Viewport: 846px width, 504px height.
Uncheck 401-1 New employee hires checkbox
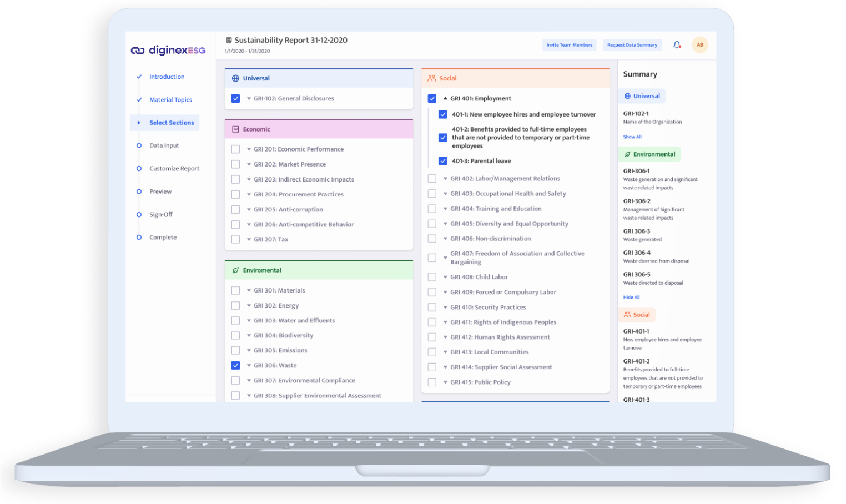(443, 115)
